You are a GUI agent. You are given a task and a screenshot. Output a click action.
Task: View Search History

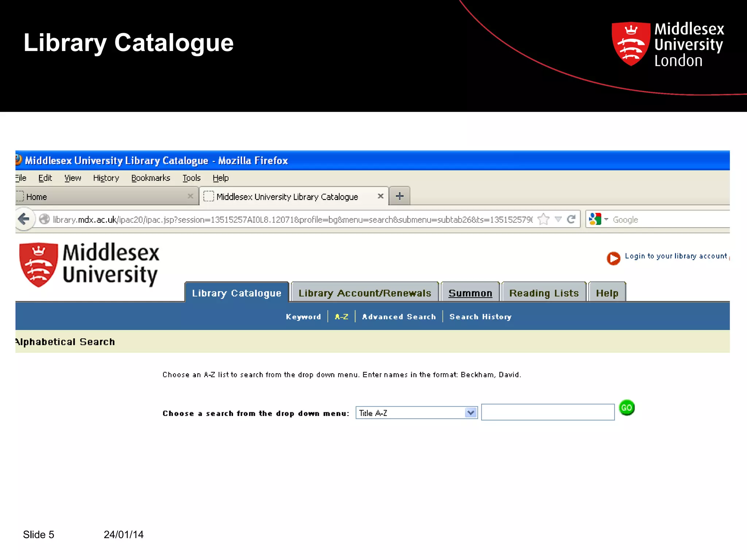tap(480, 316)
